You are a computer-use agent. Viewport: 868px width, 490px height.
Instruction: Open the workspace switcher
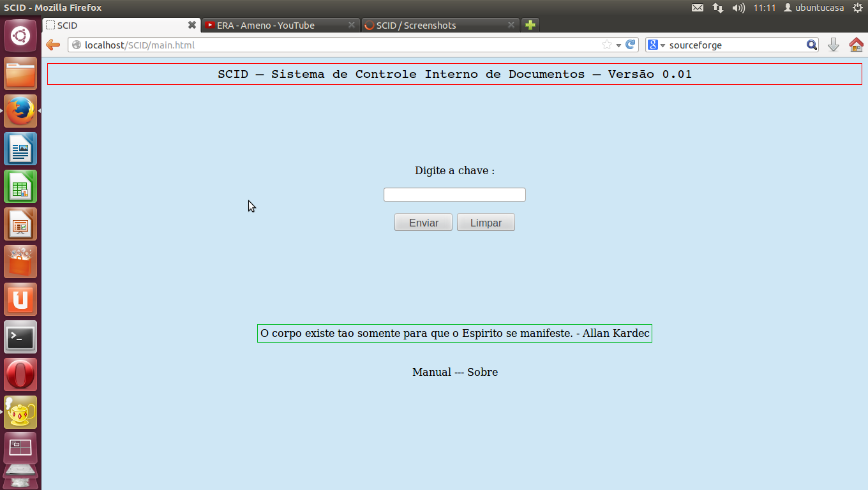(x=20, y=447)
